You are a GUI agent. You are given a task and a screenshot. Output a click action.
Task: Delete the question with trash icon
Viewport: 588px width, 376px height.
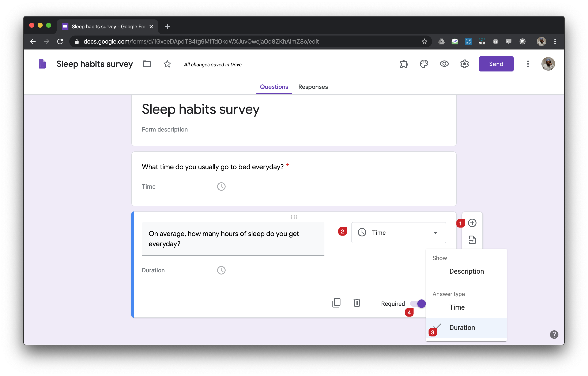[x=357, y=303]
